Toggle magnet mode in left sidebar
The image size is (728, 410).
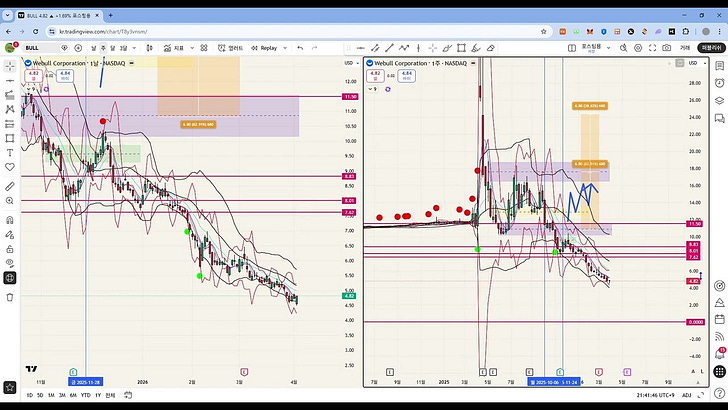tap(10, 220)
